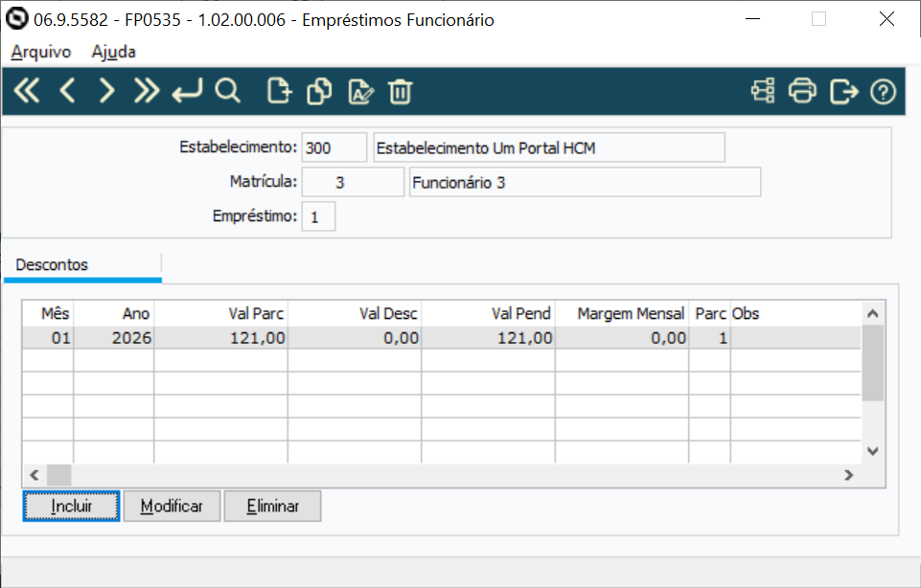This screenshot has height=588, width=921.
Task: Click the grid's right scroll arrow
Action: coord(849,475)
